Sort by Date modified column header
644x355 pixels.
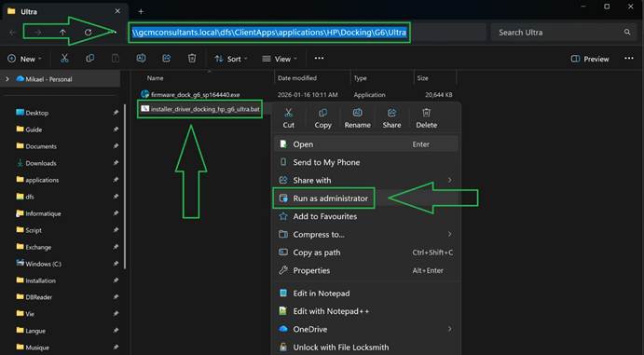(x=297, y=78)
